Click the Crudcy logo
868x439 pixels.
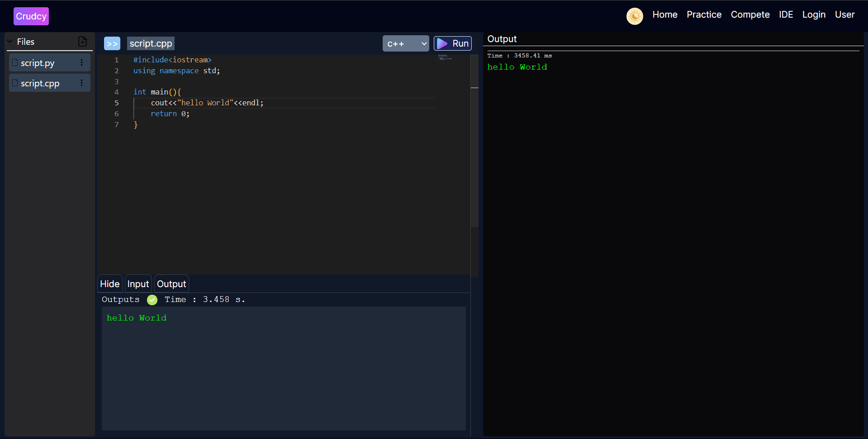pos(31,16)
